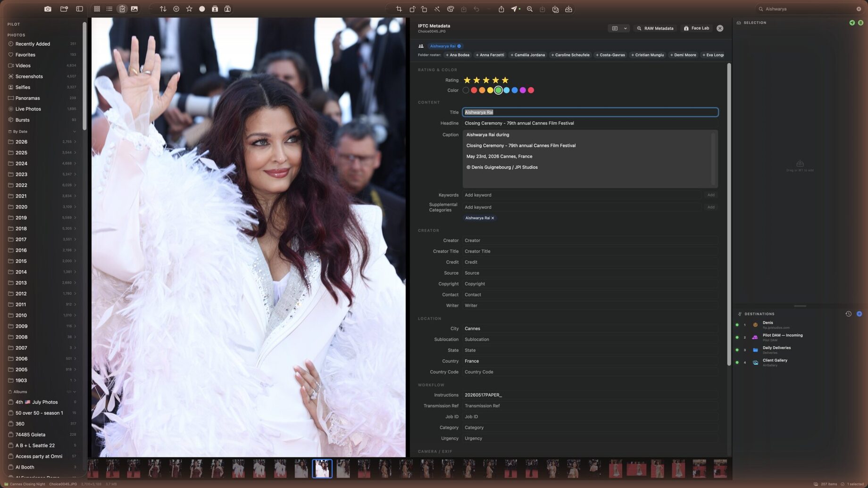Toggle the sidebar panel icon
Viewport: 868px width, 488px height.
(79, 9)
